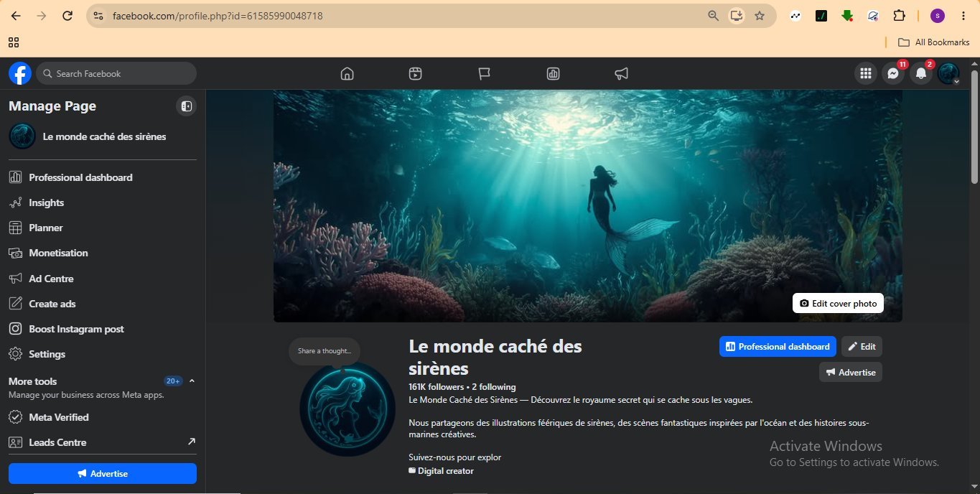Image resolution: width=980 pixels, height=494 pixels.
Task: Collapse the Manage Page sidebar panel
Action: click(x=186, y=106)
